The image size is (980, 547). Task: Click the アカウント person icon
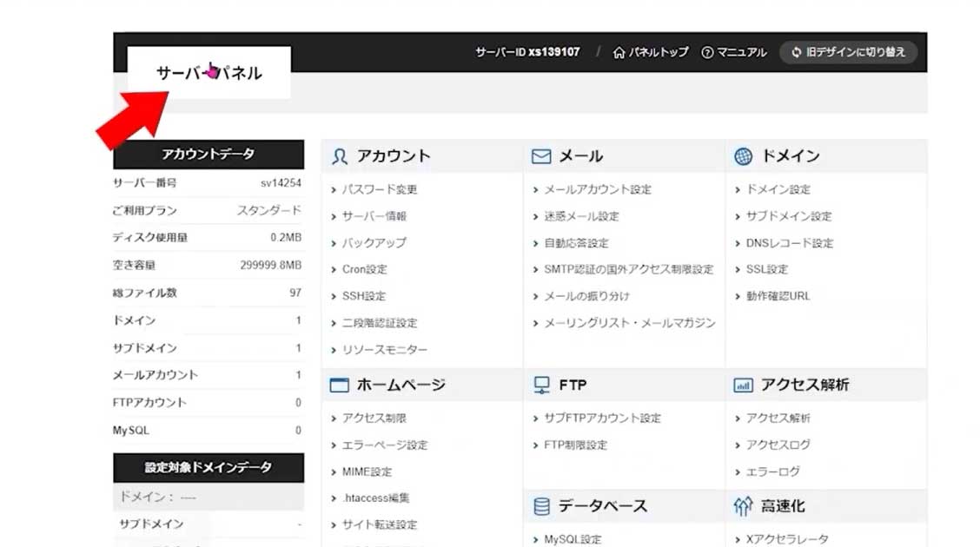339,155
